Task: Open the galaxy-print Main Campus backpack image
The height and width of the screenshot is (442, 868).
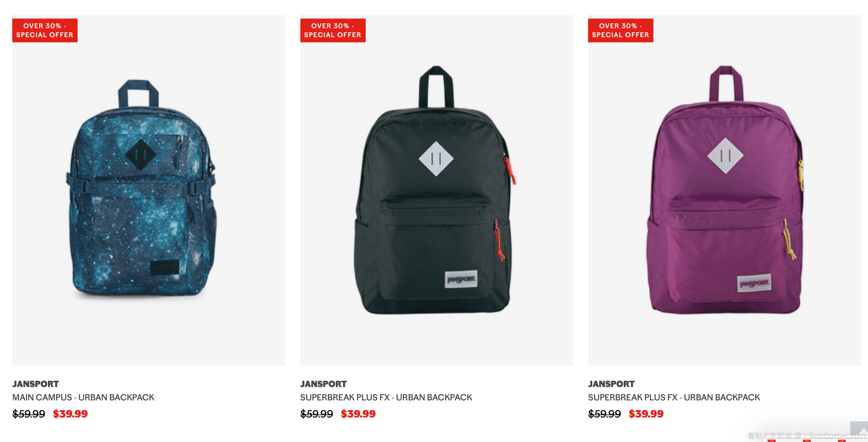Action: pos(149,190)
